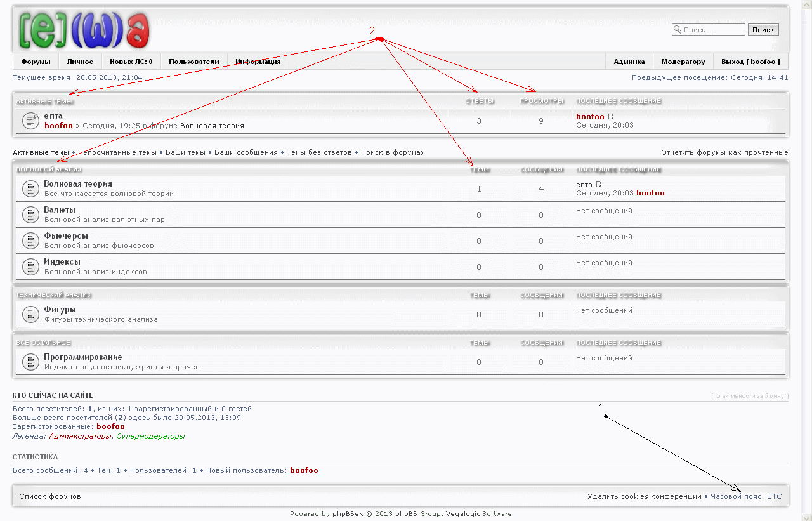Viewport: 812px width, 521px height.
Task: Click the forum icon beside Фьючерсы
Action: click(x=30, y=241)
